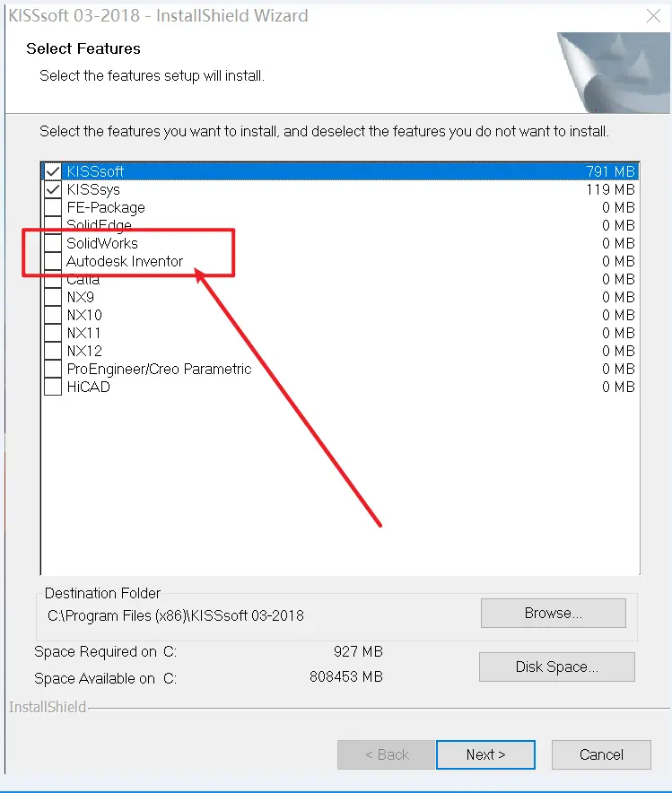Viewport: 672px width, 793px height.
Task: Click the Browse... button
Action: click(x=554, y=613)
